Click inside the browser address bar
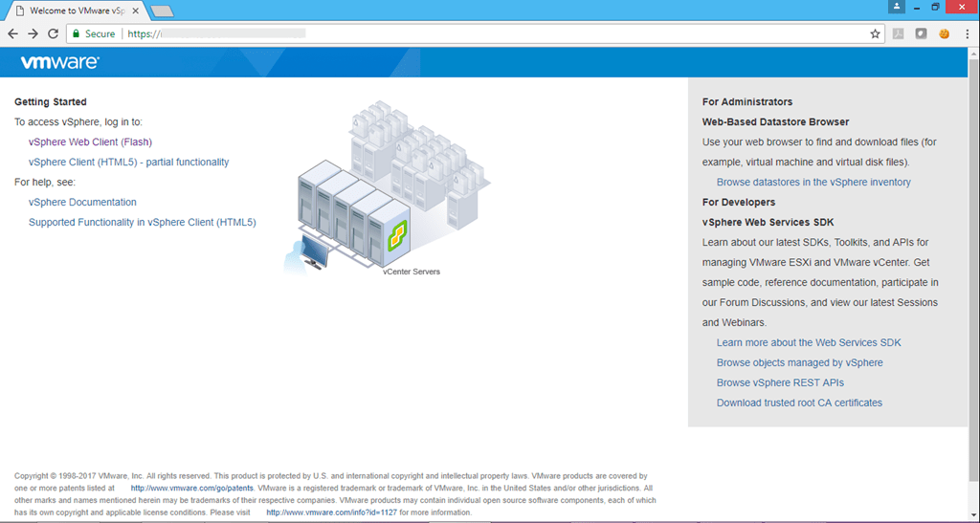This screenshot has height=523, width=980. [x=479, y=33]
